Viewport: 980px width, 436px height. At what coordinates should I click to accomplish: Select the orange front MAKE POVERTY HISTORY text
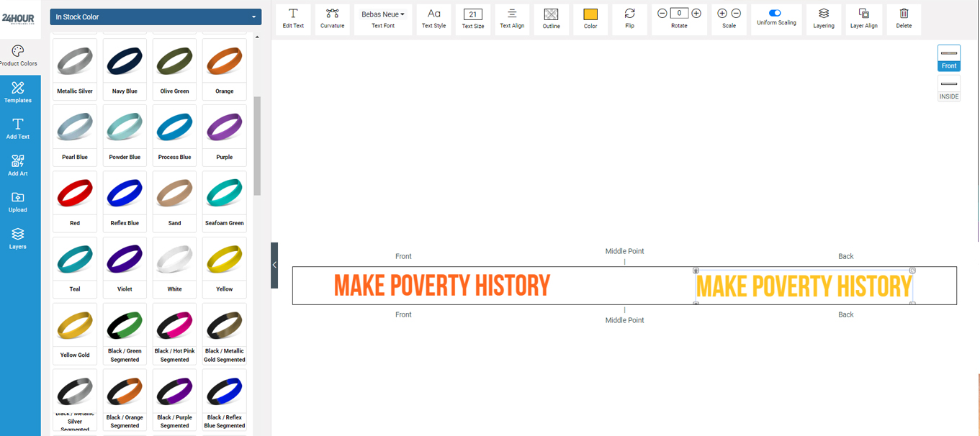[x=442, y=286]
